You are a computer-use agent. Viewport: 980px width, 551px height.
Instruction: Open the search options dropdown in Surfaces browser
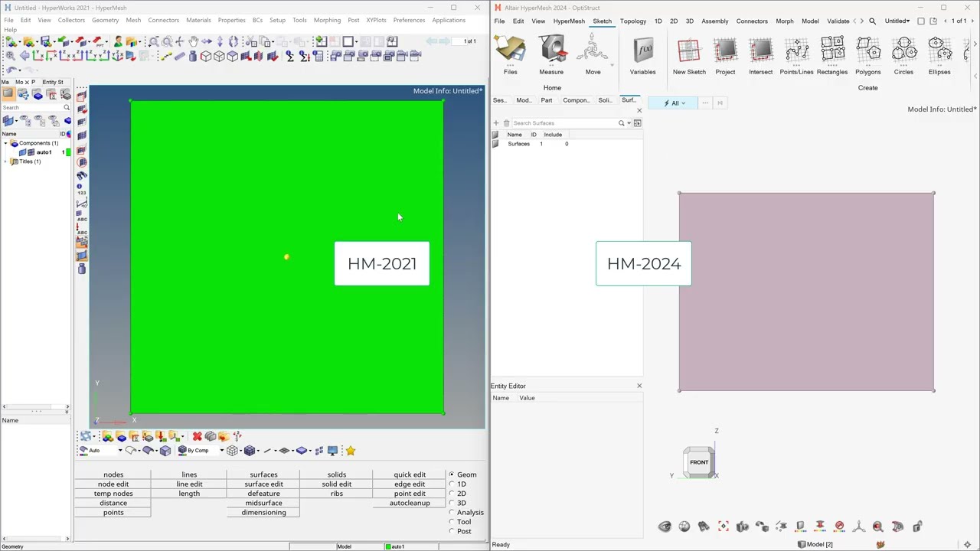(x=629, y=123)
